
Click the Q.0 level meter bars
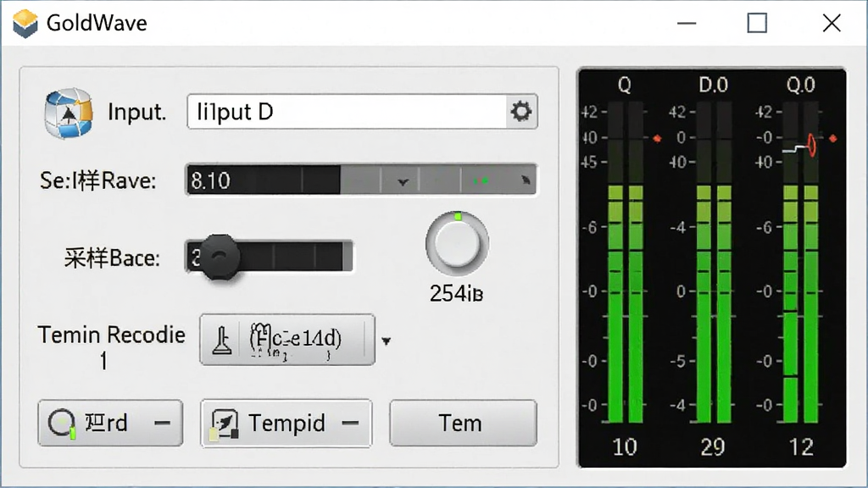pos(801,263)
